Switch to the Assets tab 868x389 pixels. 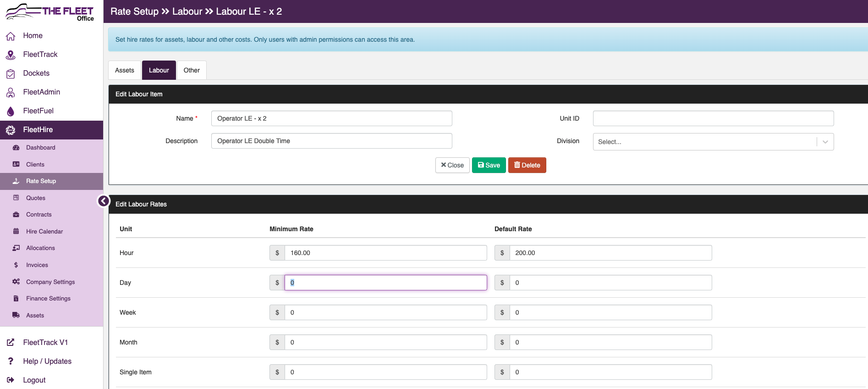(125, 70)
